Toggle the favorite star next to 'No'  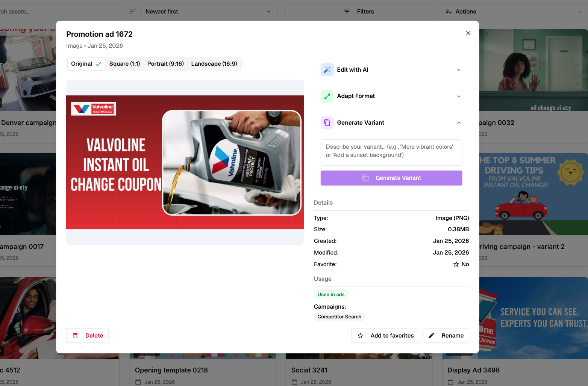(x=456, y=264)
